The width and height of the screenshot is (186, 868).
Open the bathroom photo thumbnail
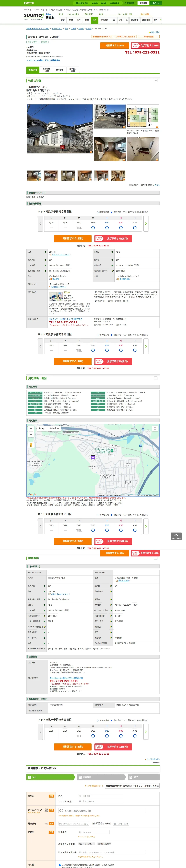[143, 149]
